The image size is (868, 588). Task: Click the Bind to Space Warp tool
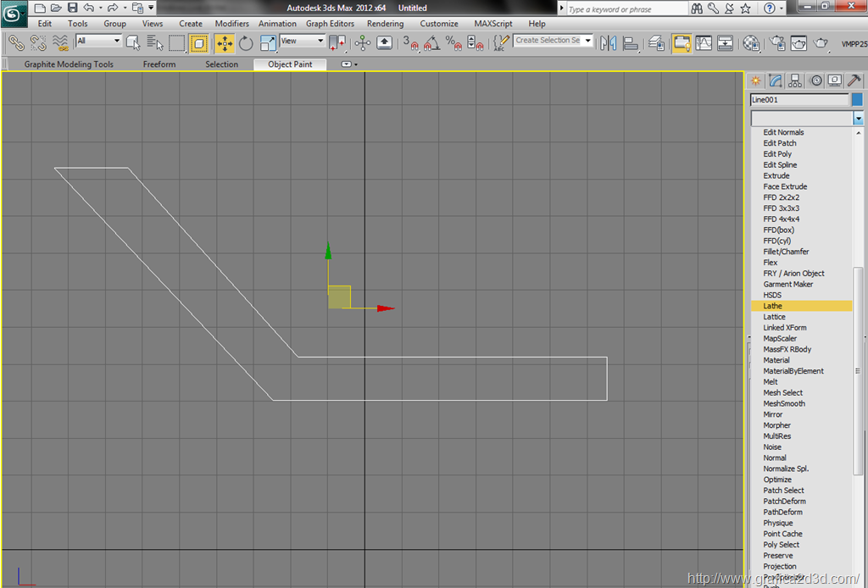point(60,43)
